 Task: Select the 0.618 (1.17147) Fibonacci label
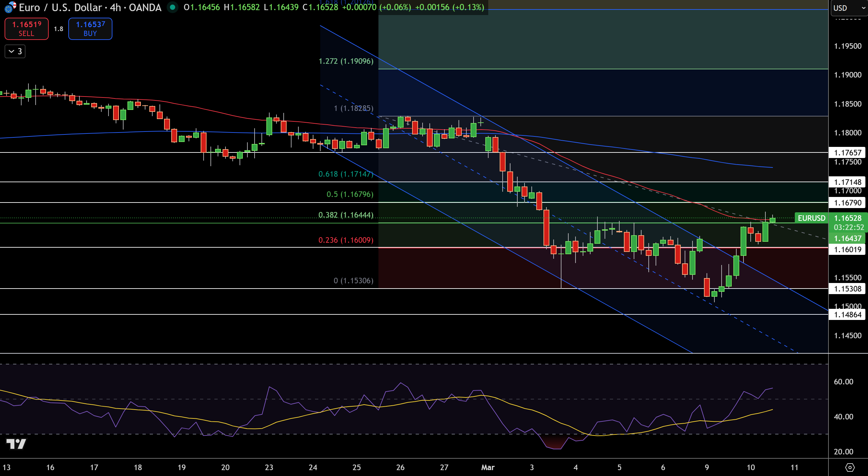pyautogui.click(x=346, y=174)
